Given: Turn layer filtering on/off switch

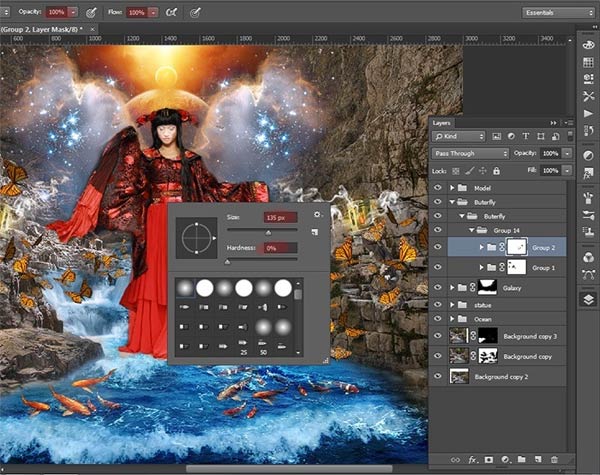Looking at the screenshot, I should pos(570,135).
